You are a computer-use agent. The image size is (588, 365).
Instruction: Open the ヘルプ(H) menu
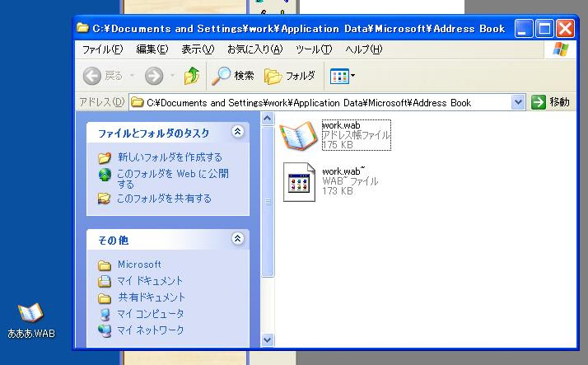point(363,49)
